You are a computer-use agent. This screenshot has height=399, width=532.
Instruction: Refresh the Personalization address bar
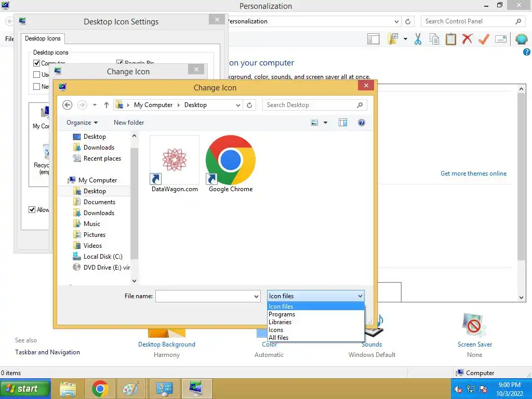[x=408, y=21]
